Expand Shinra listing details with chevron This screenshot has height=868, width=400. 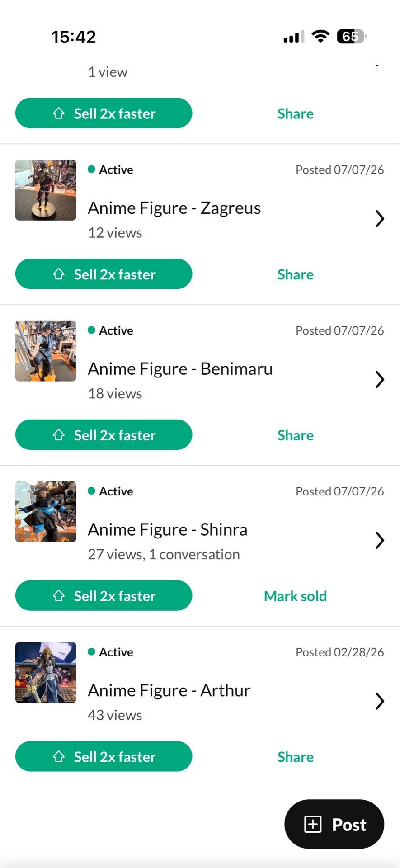point(380,540)
